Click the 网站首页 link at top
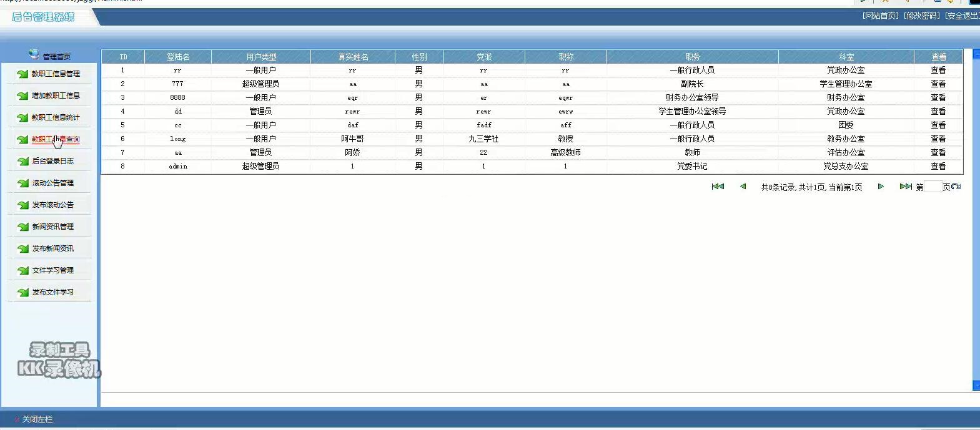This screenshot has width=980, height=430. (881, 16)
